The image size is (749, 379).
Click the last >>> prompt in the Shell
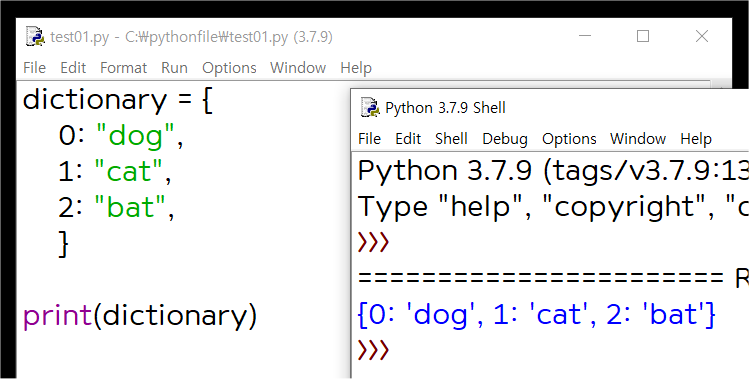374,350
